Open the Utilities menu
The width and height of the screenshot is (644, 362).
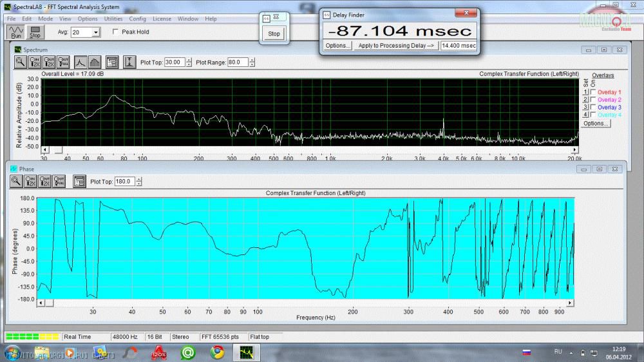tap(113, 19)
